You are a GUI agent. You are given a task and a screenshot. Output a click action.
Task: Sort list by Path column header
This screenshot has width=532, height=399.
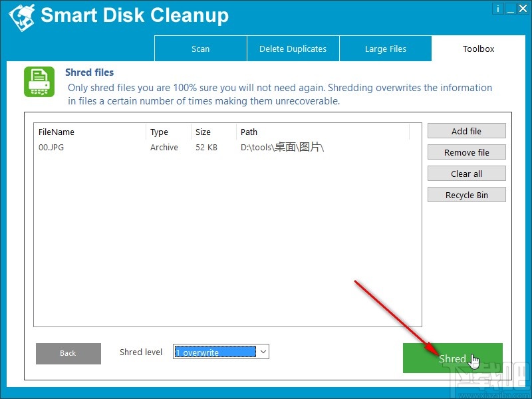pos(323,132)
